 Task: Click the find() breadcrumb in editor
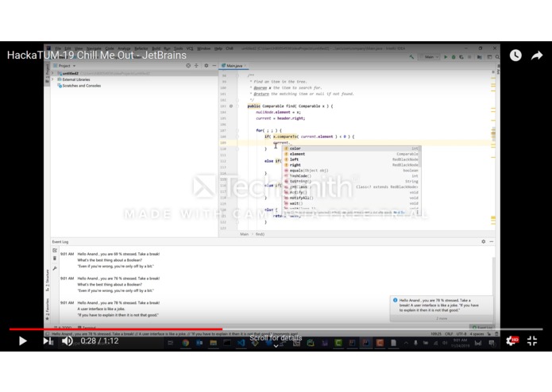pos(260,234)
